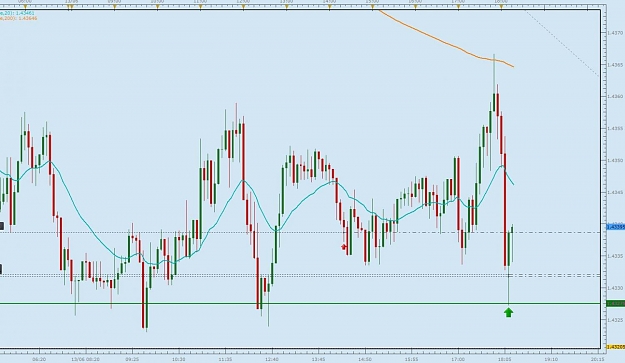Click the 1.4370 price axis label
Image resolution: width=625 pixels, height=363 pixels.
(x=615, y=33)
